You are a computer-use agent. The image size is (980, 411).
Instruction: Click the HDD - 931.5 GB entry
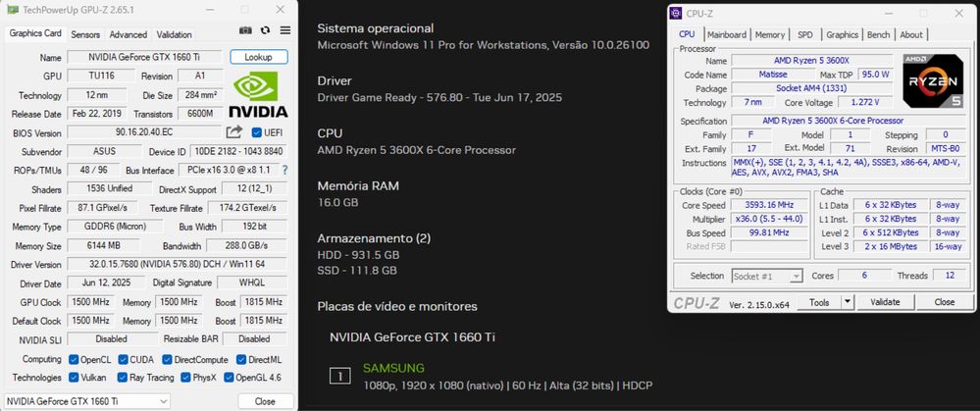tap(358, 255)
